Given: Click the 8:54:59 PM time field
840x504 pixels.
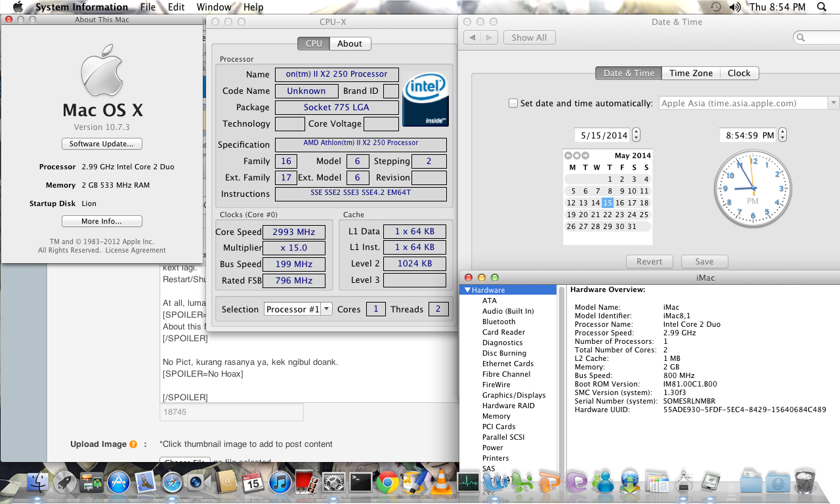Looking at the screenshot, I should (748, 135).
